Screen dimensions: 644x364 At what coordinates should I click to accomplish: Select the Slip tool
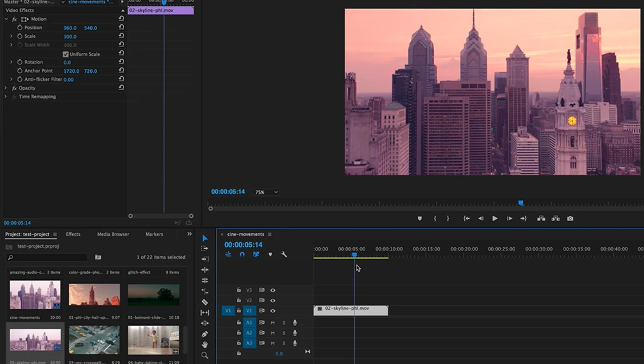click(x=204, y=313)
